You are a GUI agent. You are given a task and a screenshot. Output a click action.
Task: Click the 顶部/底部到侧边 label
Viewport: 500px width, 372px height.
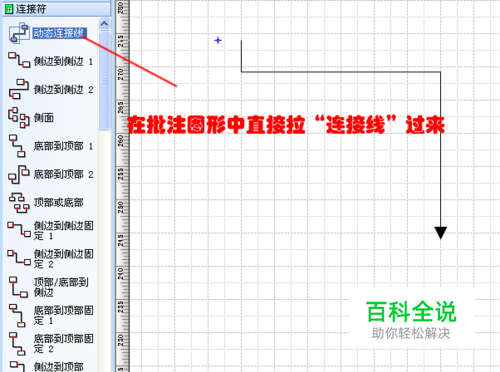(x=61, y=287)
